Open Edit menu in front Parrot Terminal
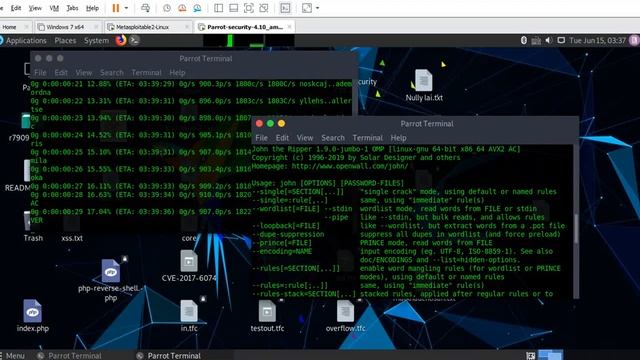The image size is (640, 360). [282, 138]
